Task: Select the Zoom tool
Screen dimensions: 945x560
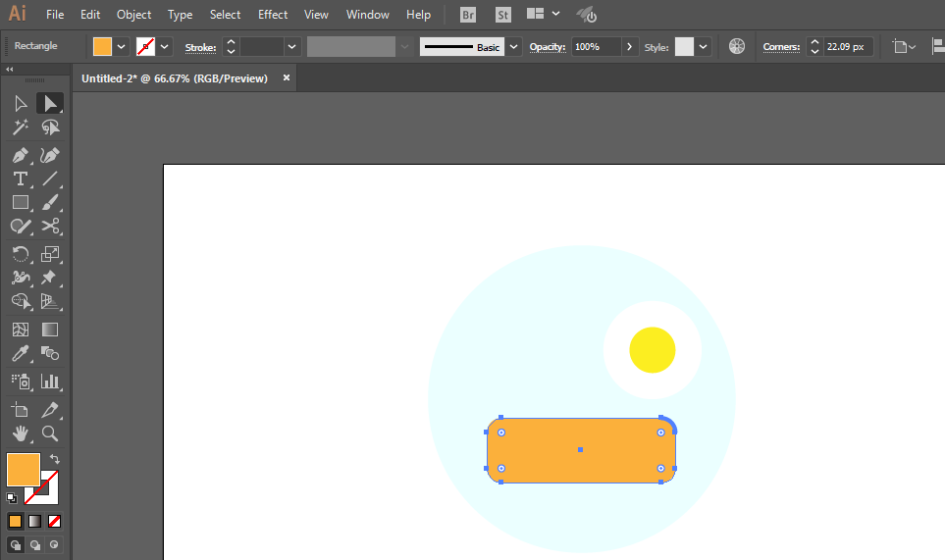Action: point(50,433)
